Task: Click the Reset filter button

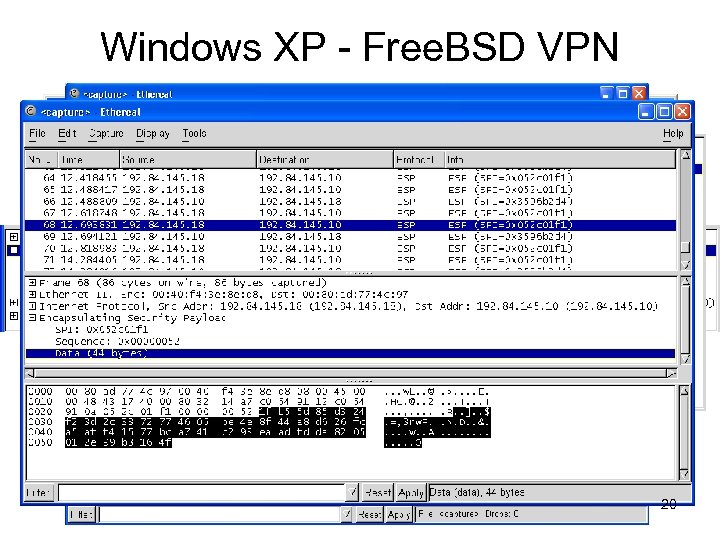Action: pos(378,493)
